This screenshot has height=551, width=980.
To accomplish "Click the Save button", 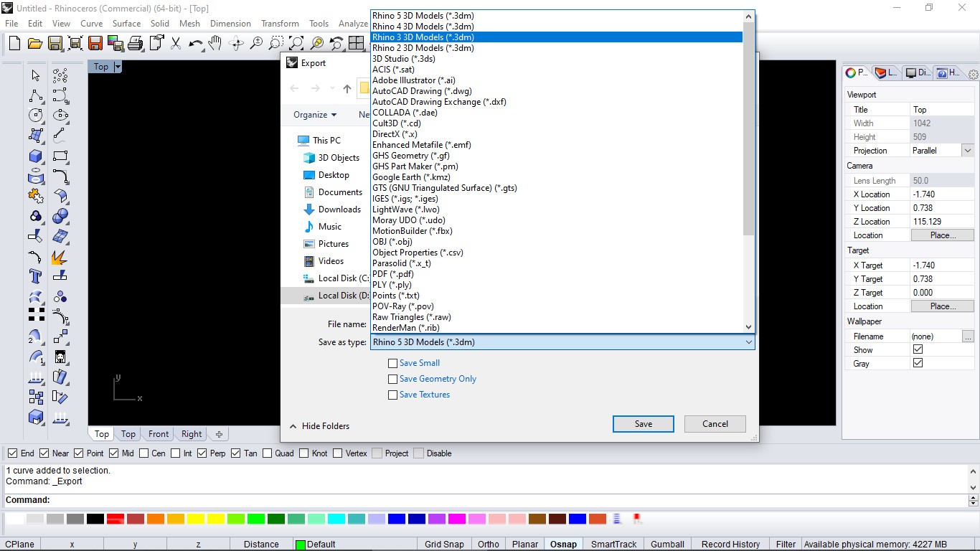I will pos(644,424).
